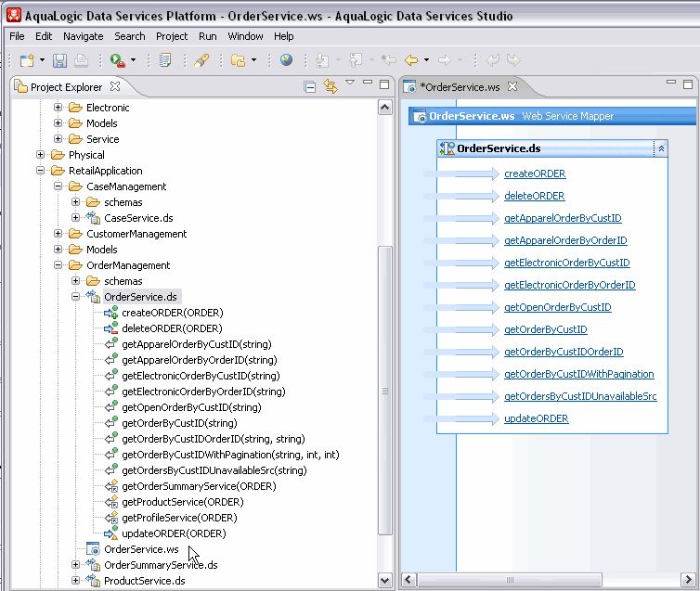The height and width of the screenshot is (591, 700).
Task: Open the Edit menu
Action: (x=44, y=36)
